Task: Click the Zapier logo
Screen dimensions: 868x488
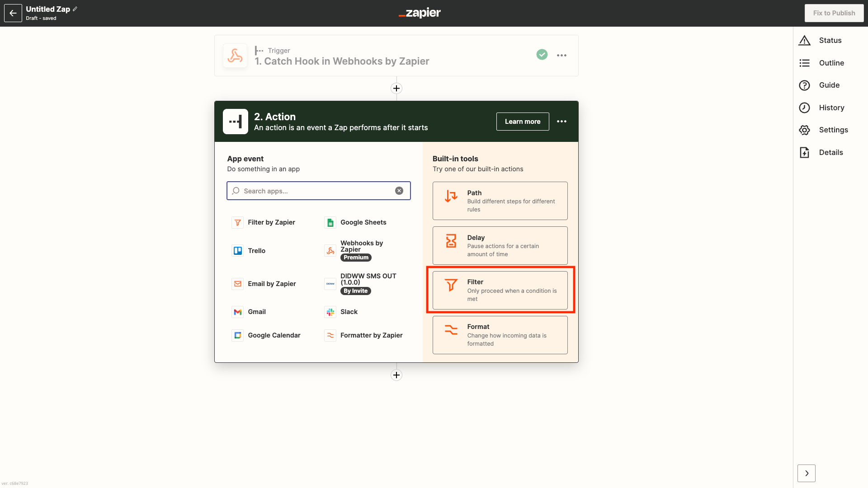Action: pyautogui.click(x=420, y=13)
